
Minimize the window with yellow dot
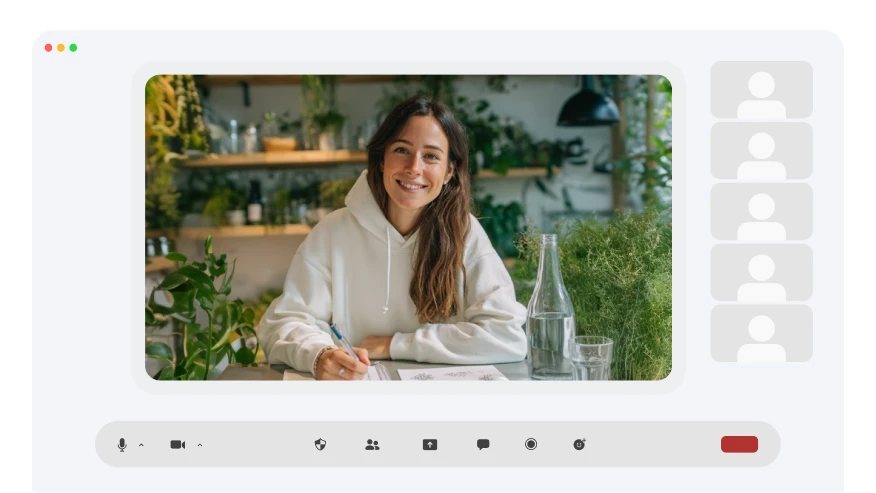click(61, 48)
